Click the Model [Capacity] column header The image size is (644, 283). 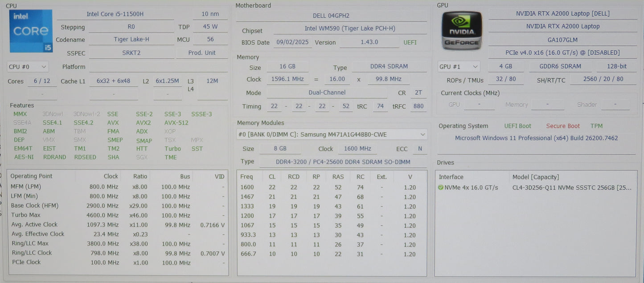pos(535,177)
